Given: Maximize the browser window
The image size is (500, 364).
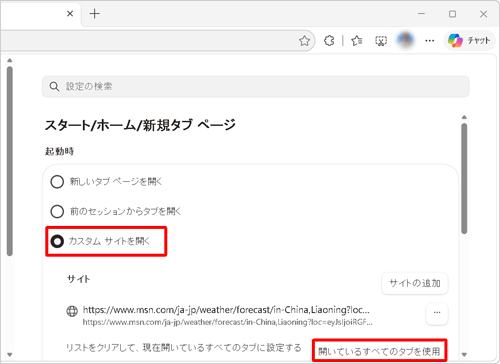Looking at the screenshot, I should [x=452, y=14].
